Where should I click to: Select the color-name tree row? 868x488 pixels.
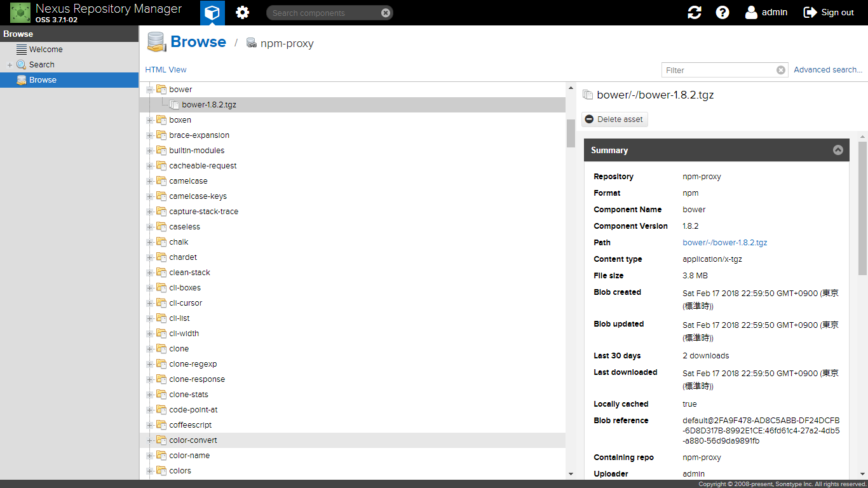pyautogui.click(x=353, y=456)
